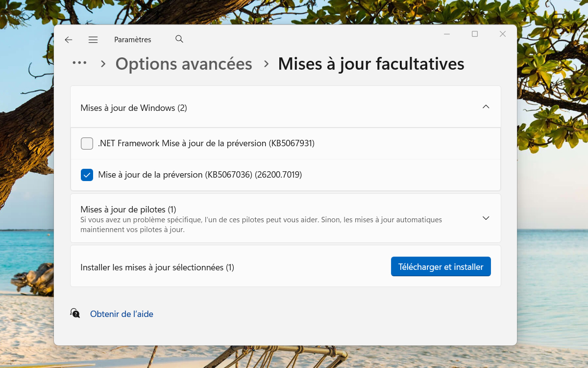Collapse the Mises à jour de Windows section
The height and width of the screenshot is (368, 588).
[486, 106]
